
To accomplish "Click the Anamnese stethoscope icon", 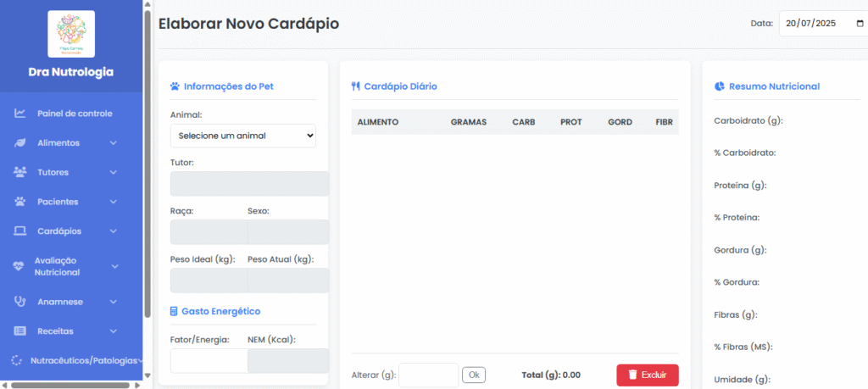I will click(x=20, y=302).
